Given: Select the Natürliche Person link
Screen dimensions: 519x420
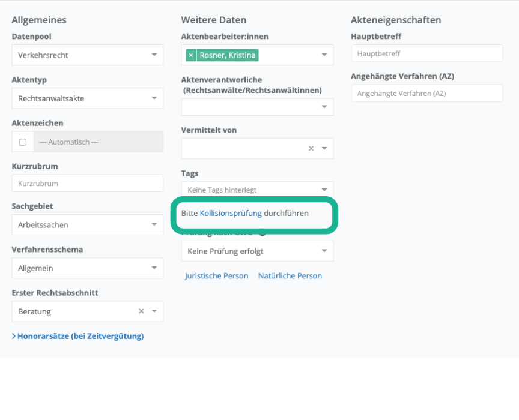Looking at the screenshot, I should [x=290, y=276].
